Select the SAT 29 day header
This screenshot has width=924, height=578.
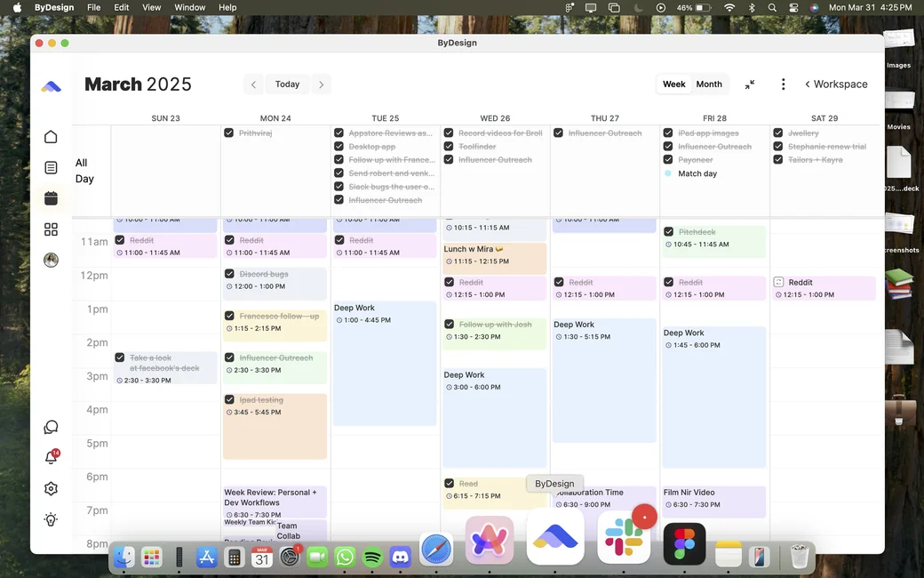pos(824,118)
